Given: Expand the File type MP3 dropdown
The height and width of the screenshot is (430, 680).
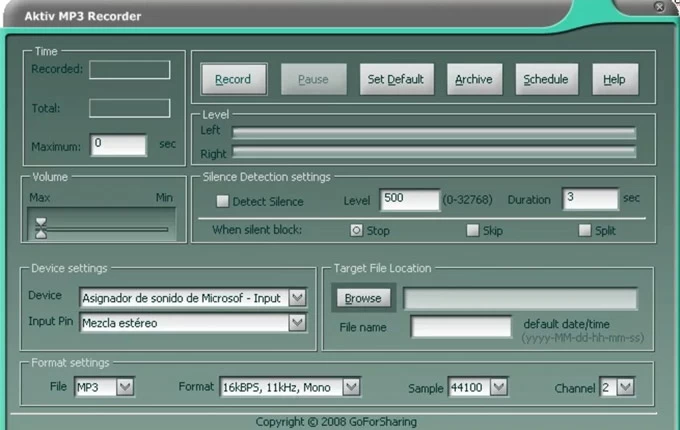Looking at the screenshot, I should (125, 387).
